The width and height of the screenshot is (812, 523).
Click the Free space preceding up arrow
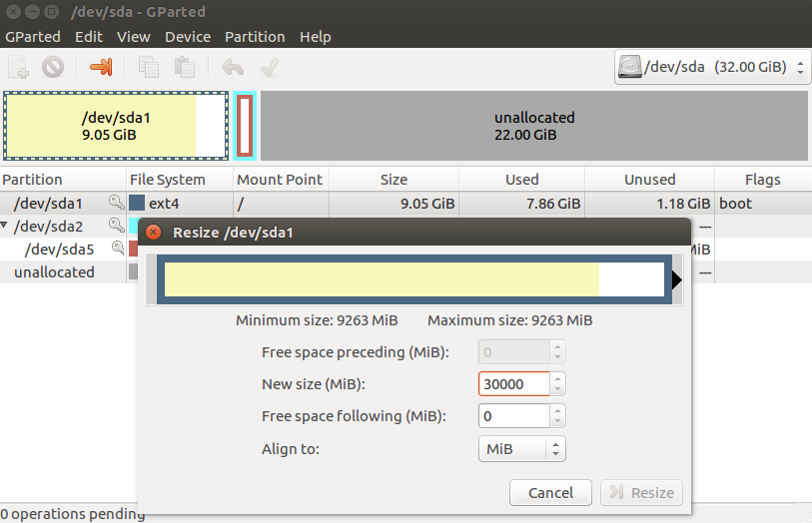pyautogui.click(x=557, y=346)
